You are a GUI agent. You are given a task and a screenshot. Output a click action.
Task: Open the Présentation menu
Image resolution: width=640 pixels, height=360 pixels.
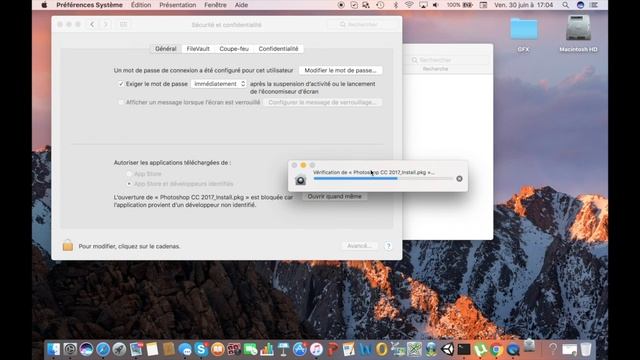tap(178, 5)
